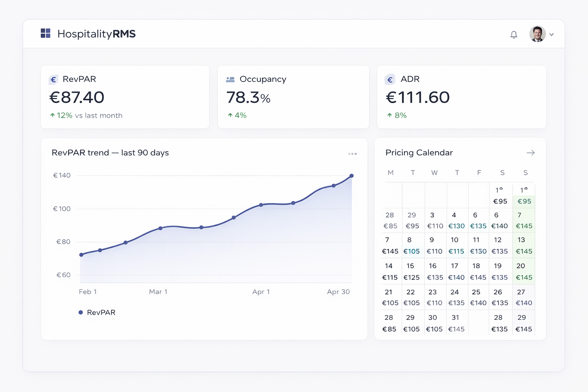The width and height of the screenshot is (588, 392).
Task: Open the RevPAR trend chart options menu
Action: tap(353, 154)
